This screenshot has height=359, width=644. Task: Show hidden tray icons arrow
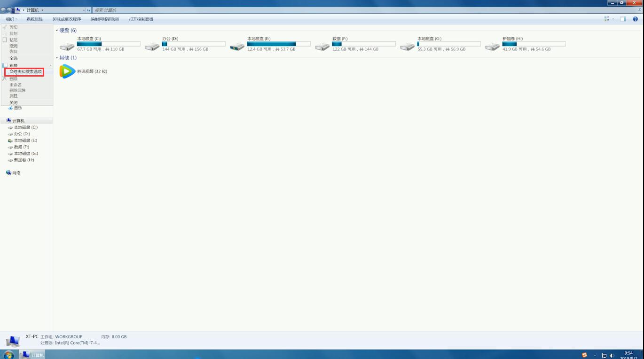pyautogui.click(x=595, y=356)
